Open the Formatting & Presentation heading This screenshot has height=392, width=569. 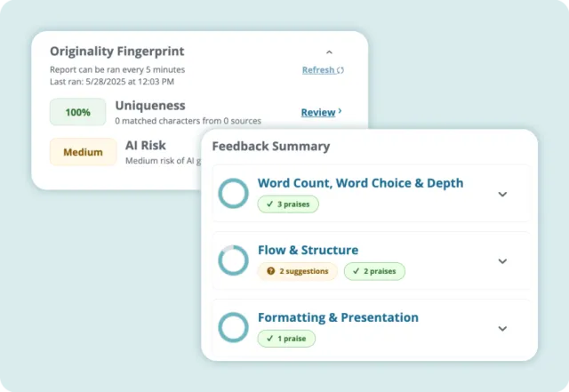click(x=338, y=317)
